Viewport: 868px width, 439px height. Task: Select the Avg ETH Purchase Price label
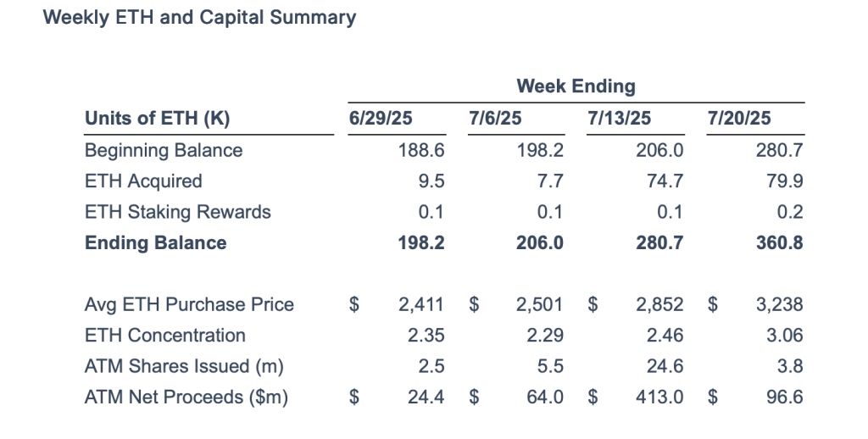tap(190, 304)
